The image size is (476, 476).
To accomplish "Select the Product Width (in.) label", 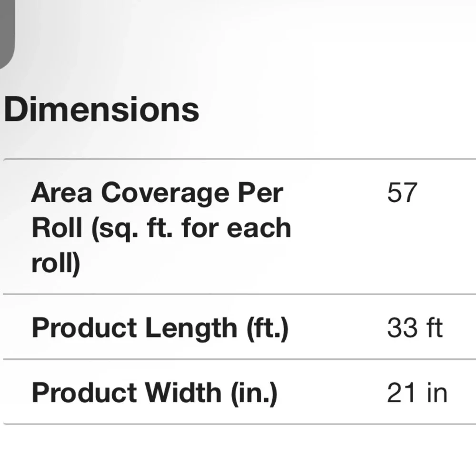I will 155,393.
